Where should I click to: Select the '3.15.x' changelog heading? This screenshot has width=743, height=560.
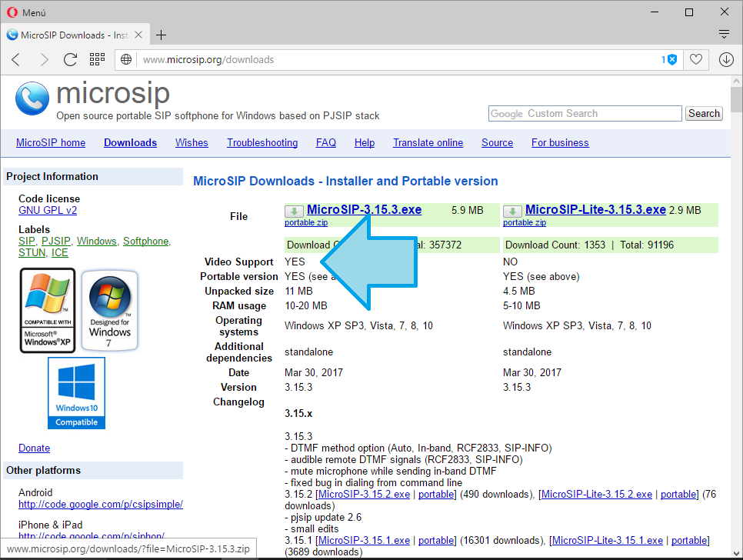[x=298, y=414]
